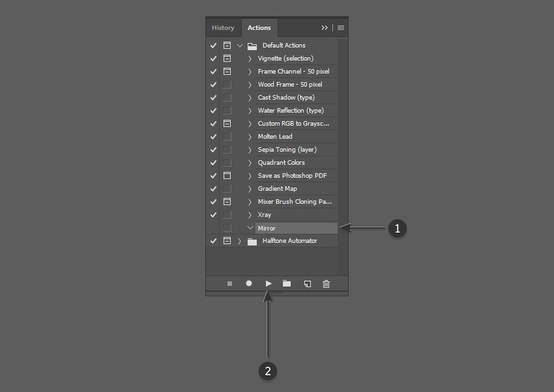Select the Actions tab
The width and height of the screenshot is (554, 392).
259,27
